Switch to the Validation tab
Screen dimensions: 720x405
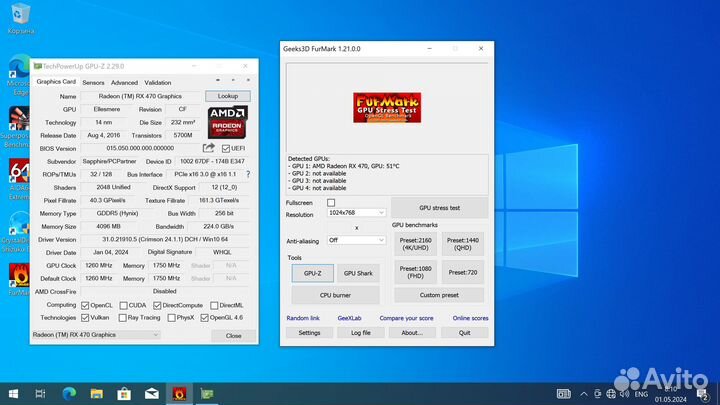click(x=158, y=83)
